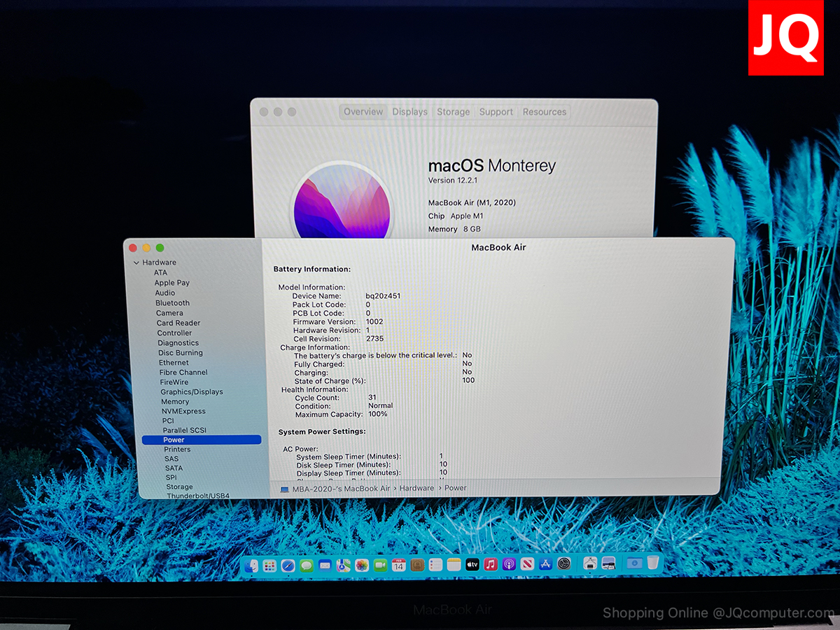Click the Cell Revision value 2735
840x630 pixels.
click(374, 339)
